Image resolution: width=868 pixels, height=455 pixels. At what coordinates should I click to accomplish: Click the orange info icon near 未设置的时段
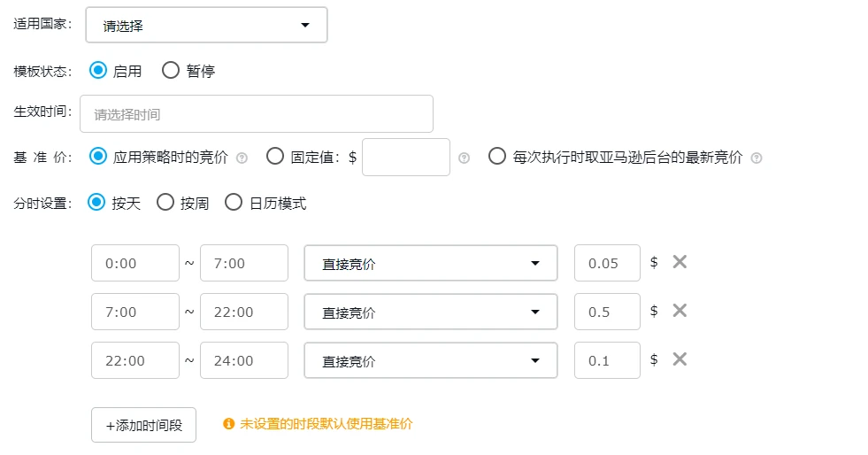(x=228, y=424)
